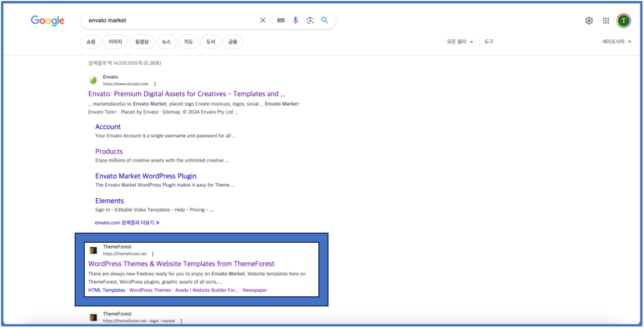Open Envato Market WordPress Plugin sitelink

pos(146,176)
